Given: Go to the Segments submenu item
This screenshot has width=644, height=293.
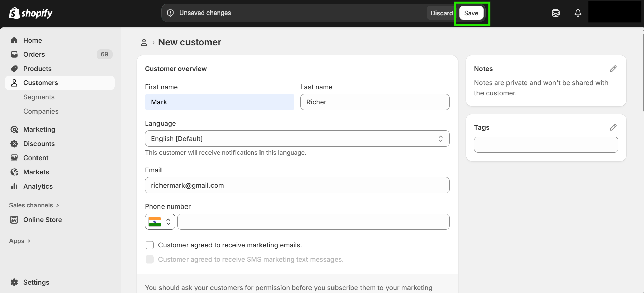Looking at the screenshot, I should point(39,97).
